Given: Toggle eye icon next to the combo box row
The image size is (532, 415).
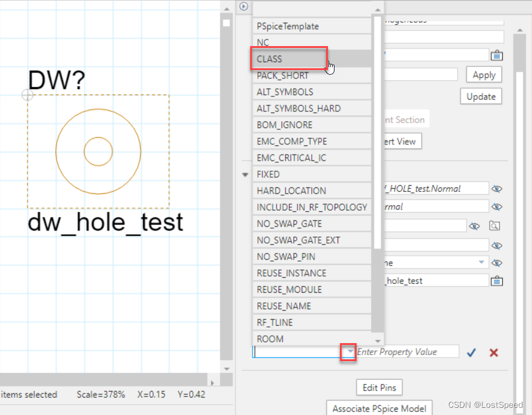Looking at the screenshot, I should pyautogui.click(x=496, y=262).
